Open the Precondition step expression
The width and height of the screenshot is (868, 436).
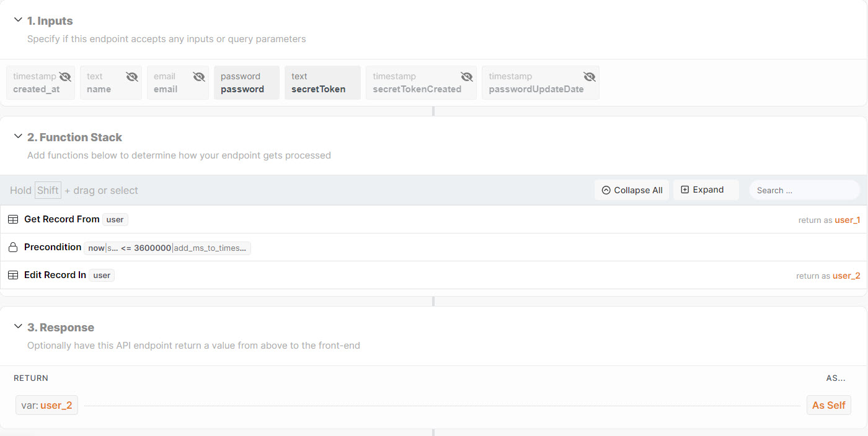(167, 248)
